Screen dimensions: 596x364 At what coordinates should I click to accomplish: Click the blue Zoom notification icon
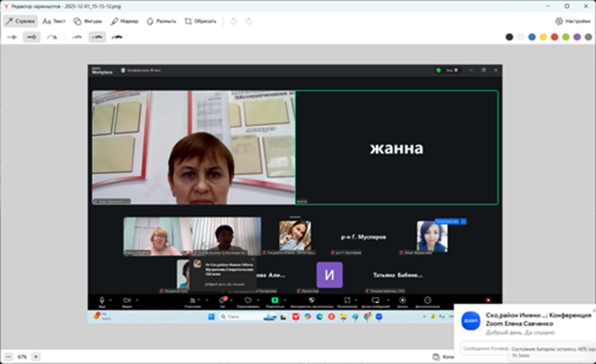[x=471, y=321]
